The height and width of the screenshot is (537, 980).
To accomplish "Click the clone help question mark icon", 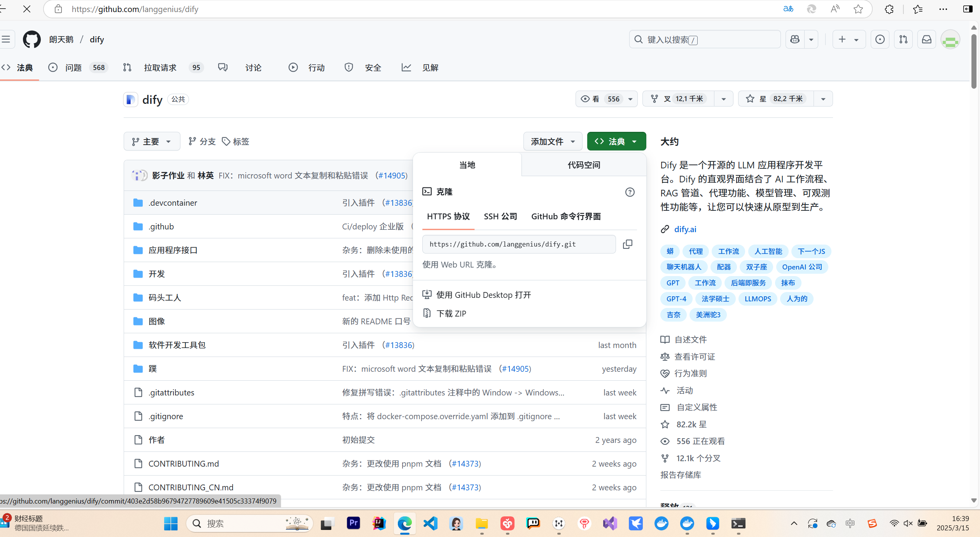I will click(x=630, y=192).
